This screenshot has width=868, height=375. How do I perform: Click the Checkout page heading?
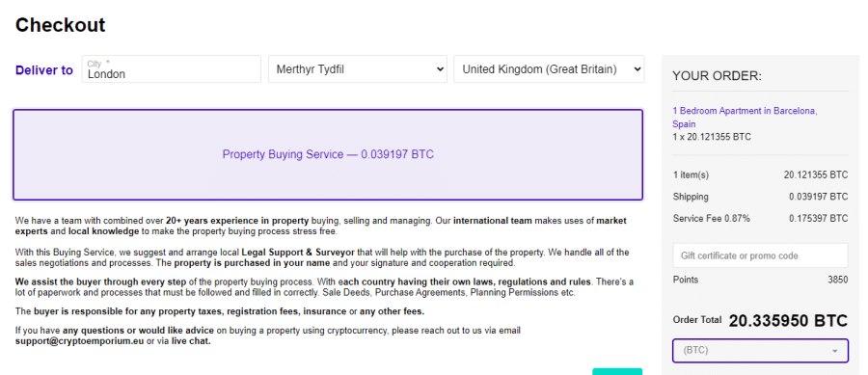pyautogui.click(x=61, y=25)
